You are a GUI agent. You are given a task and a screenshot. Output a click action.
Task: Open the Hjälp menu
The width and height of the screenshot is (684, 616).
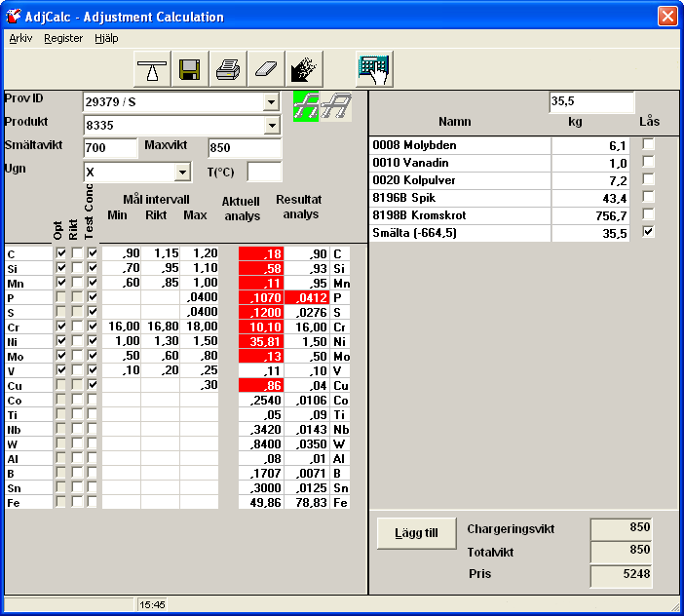click(106, 38)
